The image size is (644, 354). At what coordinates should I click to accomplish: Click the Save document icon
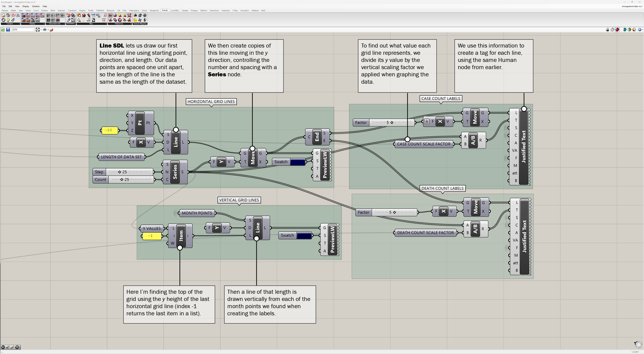pyautogui.click(x=8, y=30)
